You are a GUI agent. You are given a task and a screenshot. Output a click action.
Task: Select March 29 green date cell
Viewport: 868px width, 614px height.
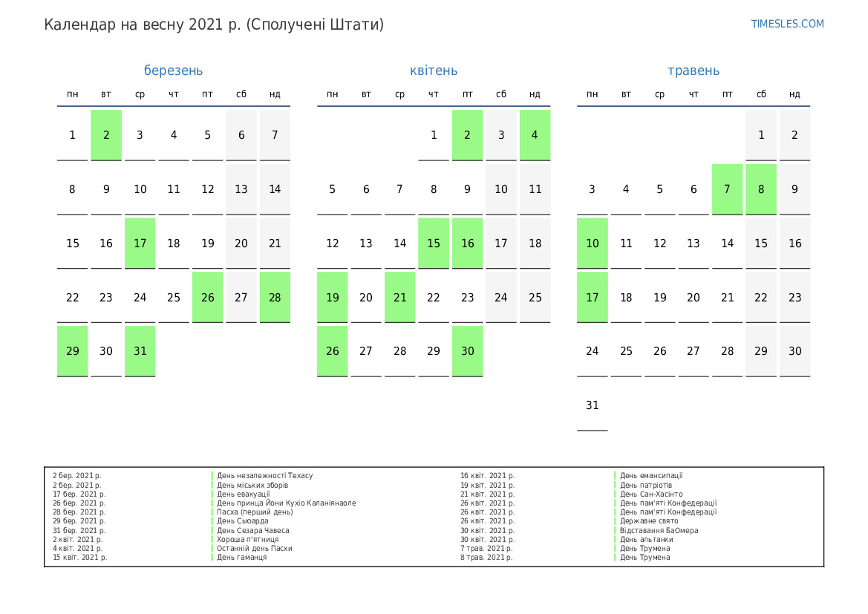[x=73, y=351]
